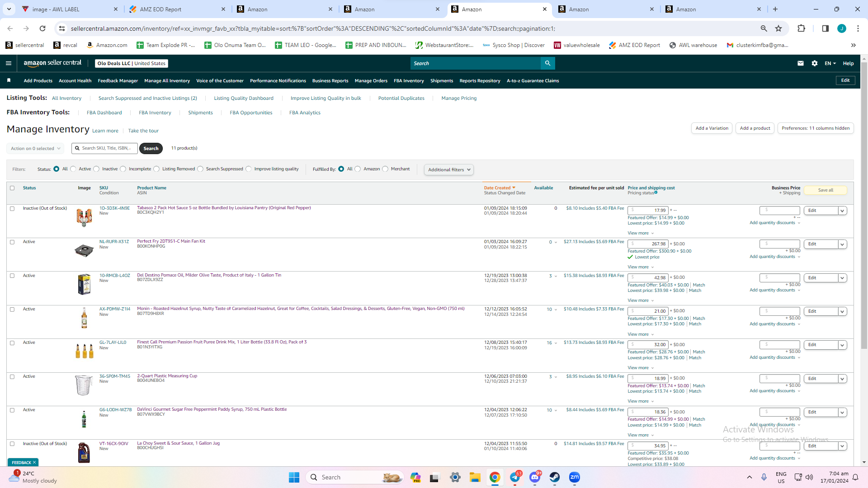Click the SKU, Title, ISBN search field
Screen dimensions: 868x488
[x=104, y=148]
